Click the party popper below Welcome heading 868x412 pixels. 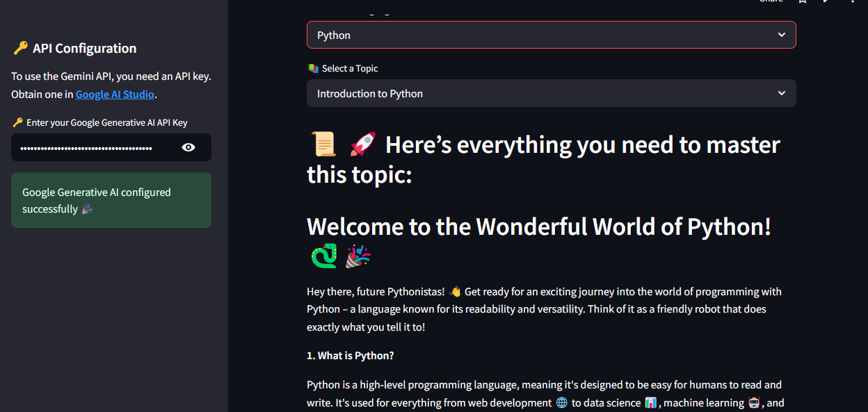pos(358,256)
